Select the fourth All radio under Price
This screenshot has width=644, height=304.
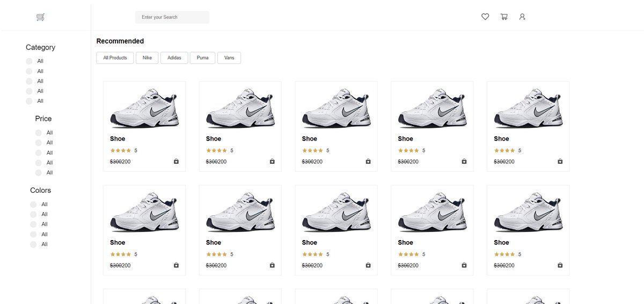39,163
